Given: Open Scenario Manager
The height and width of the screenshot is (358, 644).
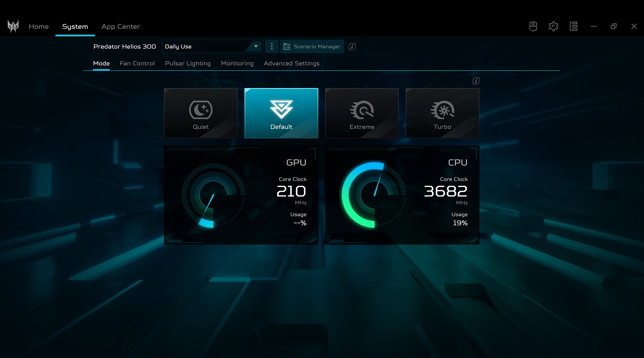Looking at the screenshot, I should pyautogui.click(x=312, y=46).
